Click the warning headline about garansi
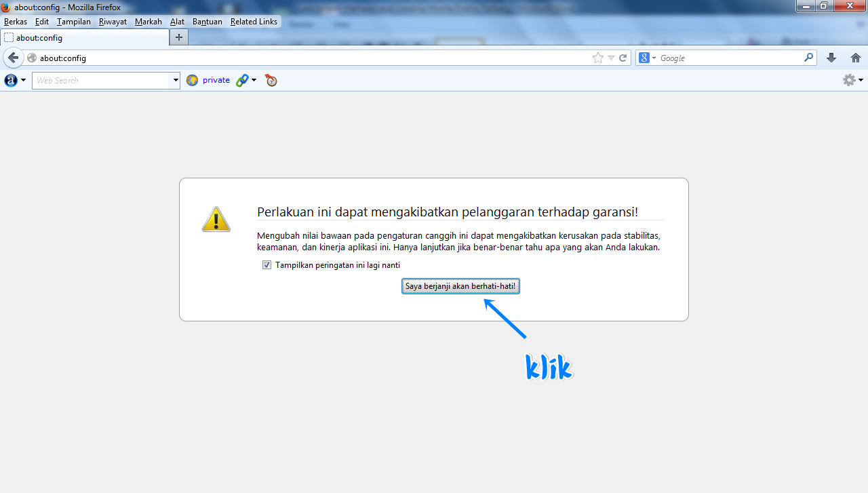This screenshot has width=868, height=493. 448,212
